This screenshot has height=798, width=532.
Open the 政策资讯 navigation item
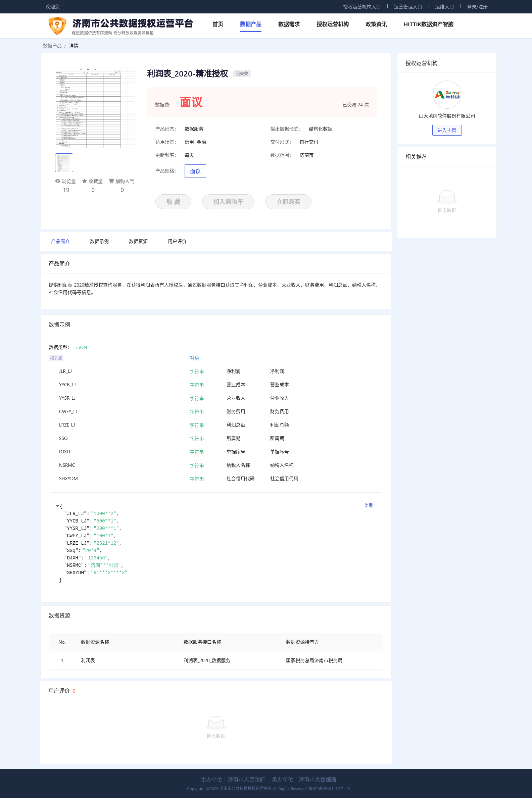[376, 24]
